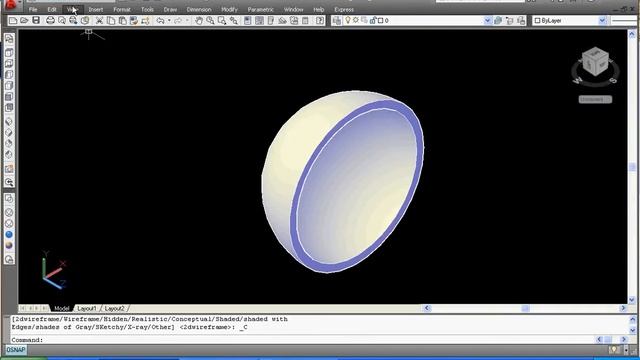Click the horizontal scrollbar left arrow
This screenshot has height=360, width=640.
[427, 308]
